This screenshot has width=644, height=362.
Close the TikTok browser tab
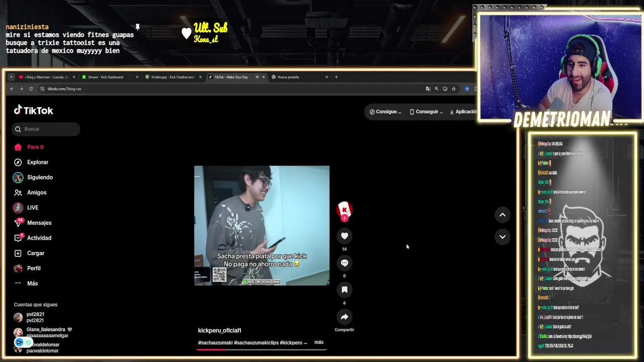263,77
